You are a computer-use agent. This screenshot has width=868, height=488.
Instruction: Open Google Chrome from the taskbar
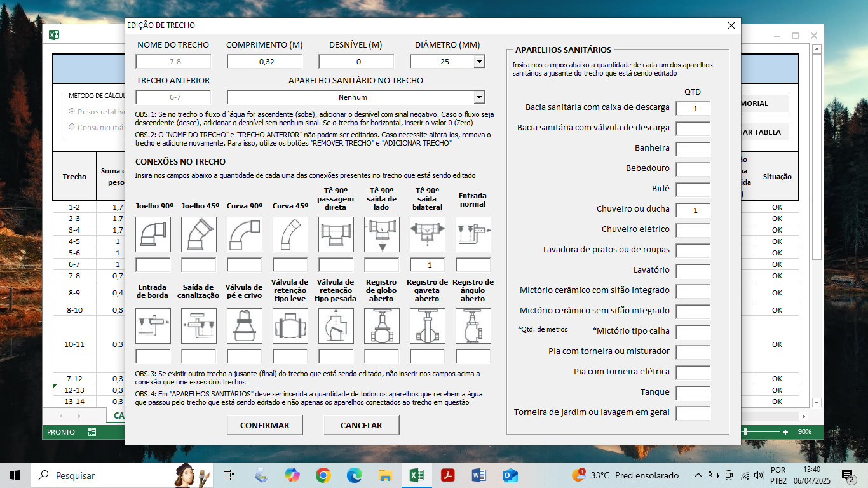pos(323,475)
